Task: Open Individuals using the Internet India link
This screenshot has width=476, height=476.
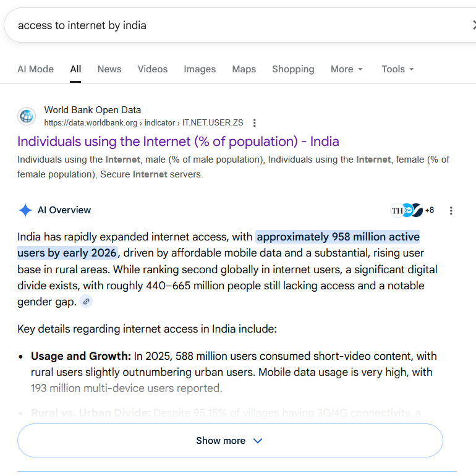Action: click(178, 142)
